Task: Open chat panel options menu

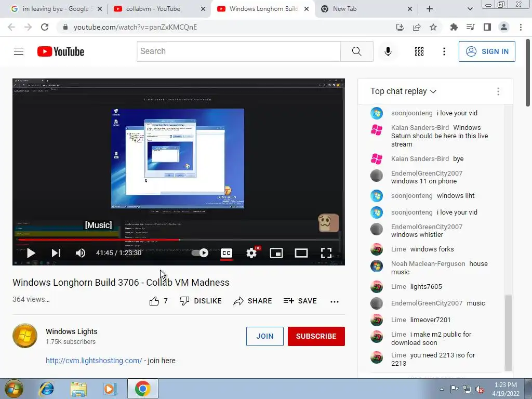Action: (498, 91)
